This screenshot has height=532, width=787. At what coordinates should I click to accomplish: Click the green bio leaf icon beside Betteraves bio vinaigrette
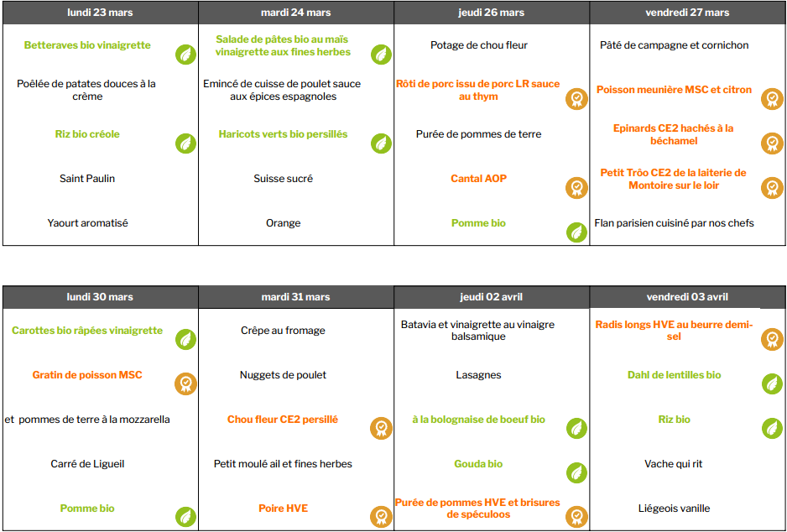tap(185, 55)
